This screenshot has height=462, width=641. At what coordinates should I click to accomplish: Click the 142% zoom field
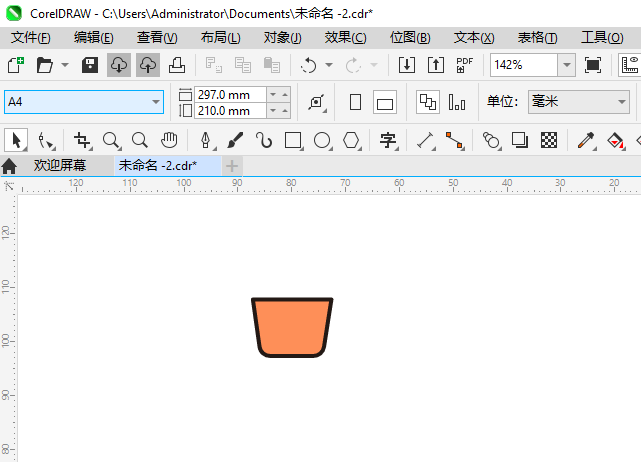[524, 65]
